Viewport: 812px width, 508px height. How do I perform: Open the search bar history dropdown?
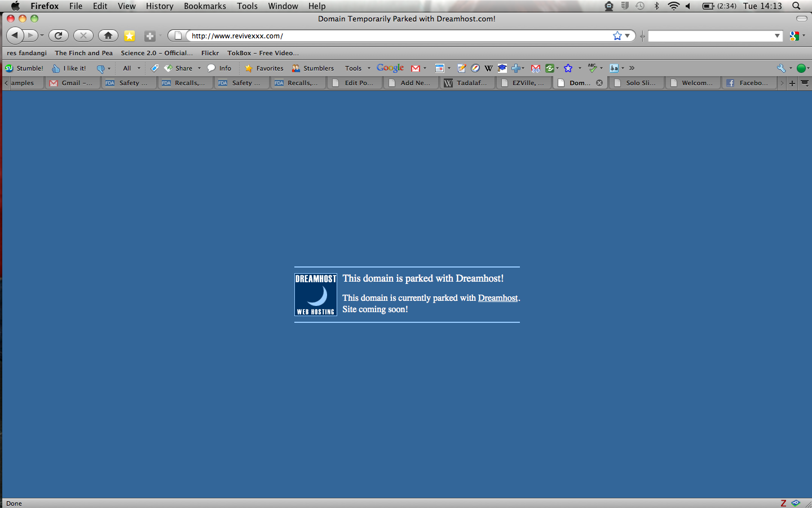point(777,36)
